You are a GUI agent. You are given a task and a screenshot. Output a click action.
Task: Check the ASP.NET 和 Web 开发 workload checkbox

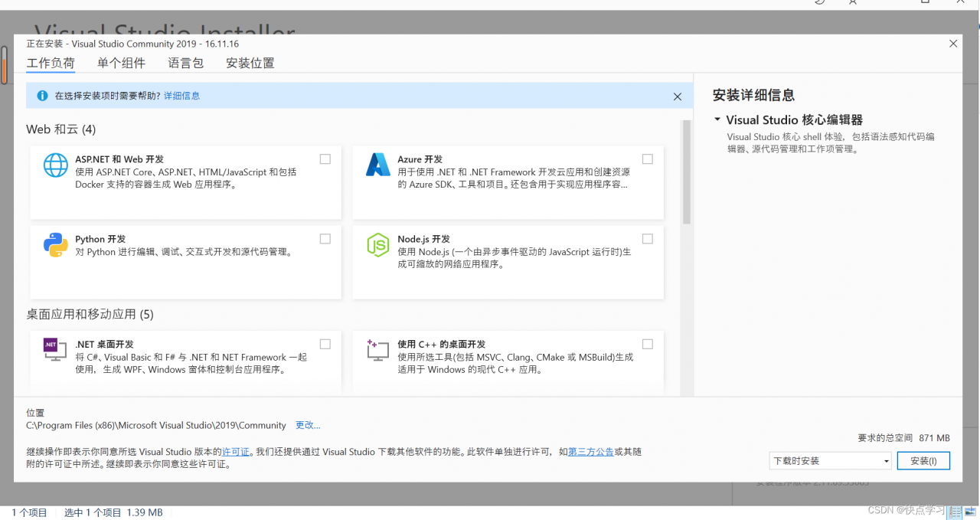[325, 159]
